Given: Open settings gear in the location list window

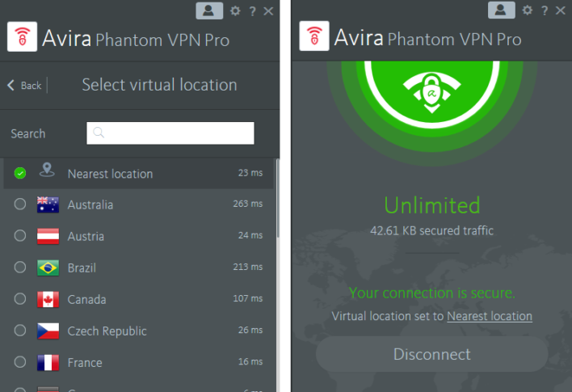Looking at the screenshot, I should [x=235, y=11].
